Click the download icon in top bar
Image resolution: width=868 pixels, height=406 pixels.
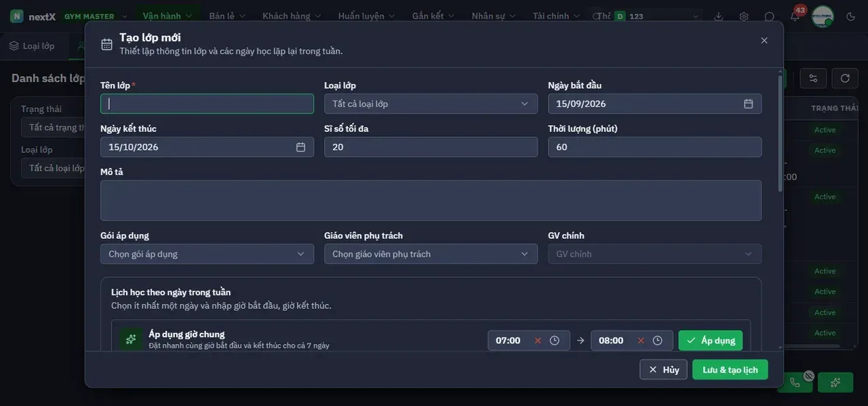(719, 16)
